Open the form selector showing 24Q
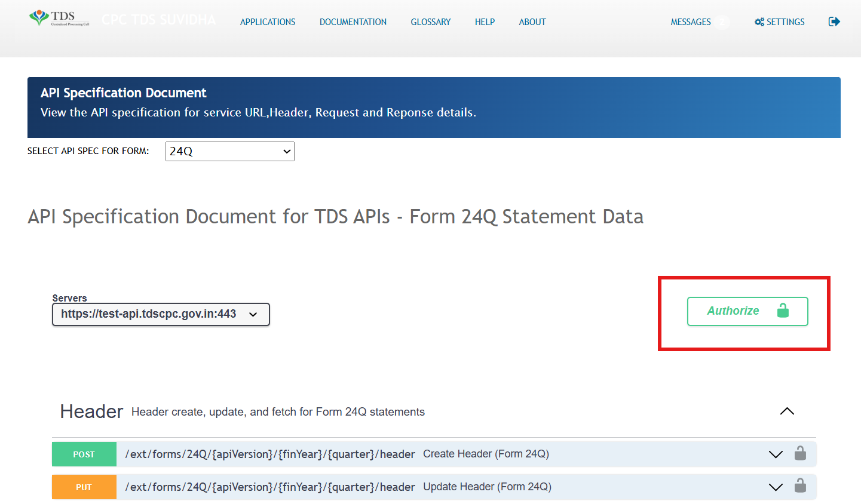The width and height of the screenshot is (861, 504). pos(230,151)
